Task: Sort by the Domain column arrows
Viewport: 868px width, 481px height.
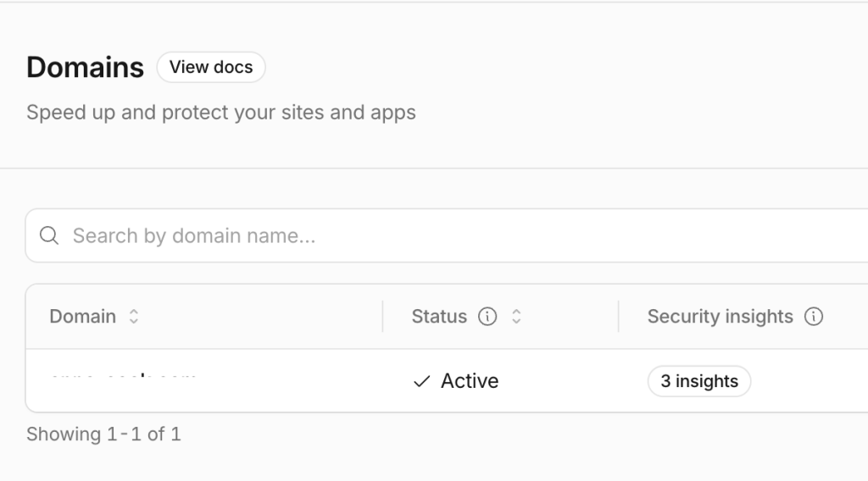Action: [133, 316]
